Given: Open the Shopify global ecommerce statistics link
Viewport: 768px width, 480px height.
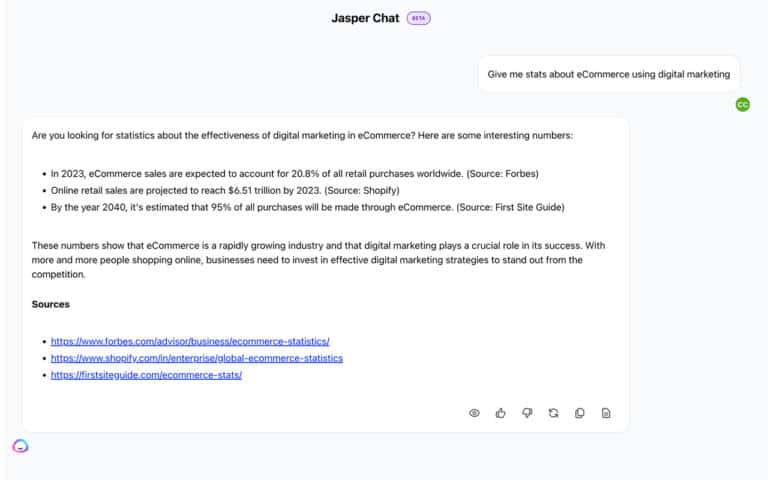Looking at the screenshot, I should coord(197,358).
